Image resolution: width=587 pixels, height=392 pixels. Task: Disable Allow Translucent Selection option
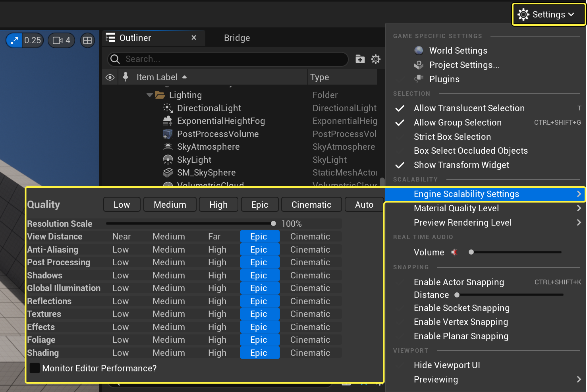pos(469,108)
